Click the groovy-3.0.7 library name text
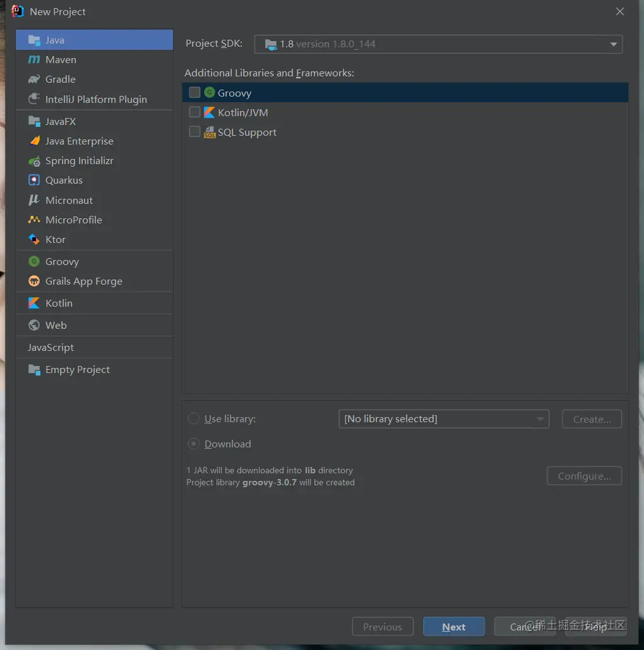 pyautogui.click(x=270, y=483)
